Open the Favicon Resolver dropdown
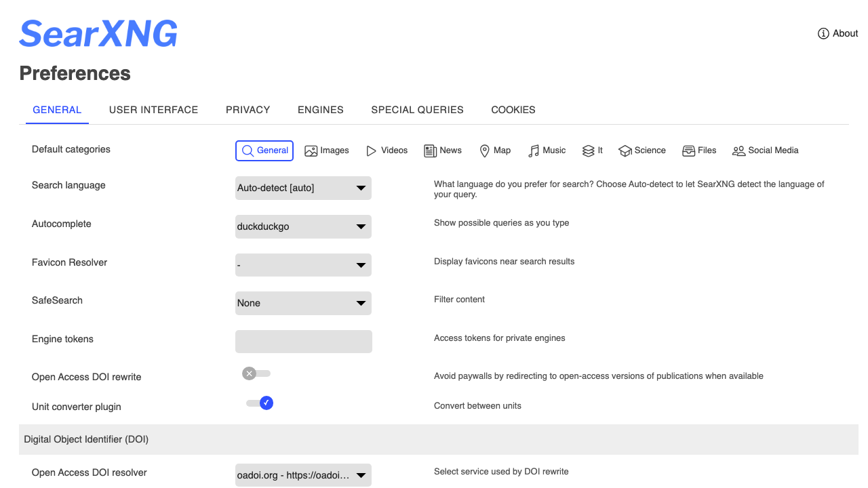This screenshot has height=488, width=868. click(x=303, y=265)
